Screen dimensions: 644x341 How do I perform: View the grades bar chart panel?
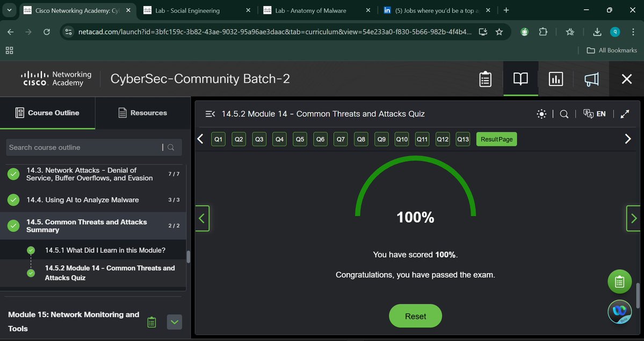pos(555,78)
